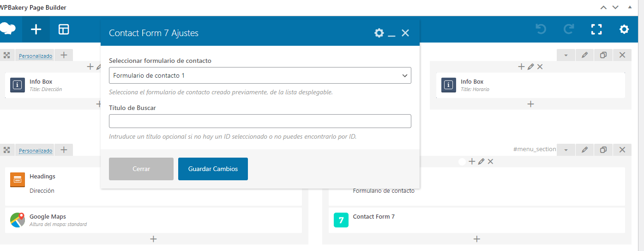Toggle collapse arrow of the Horario row
Image resolution: width=644 pixels, height=251 pixels.
tap(566, 55)
